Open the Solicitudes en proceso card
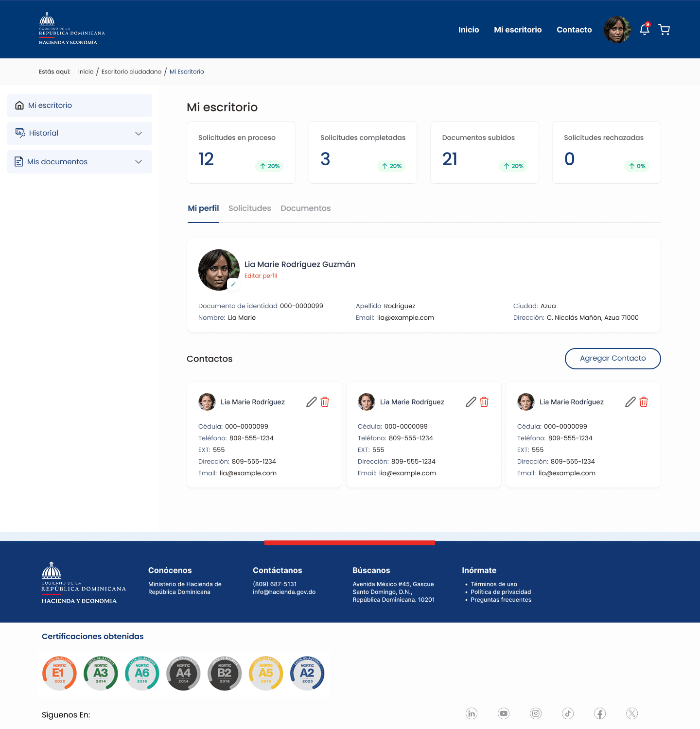Screen dimensions: 700x729 241,153
